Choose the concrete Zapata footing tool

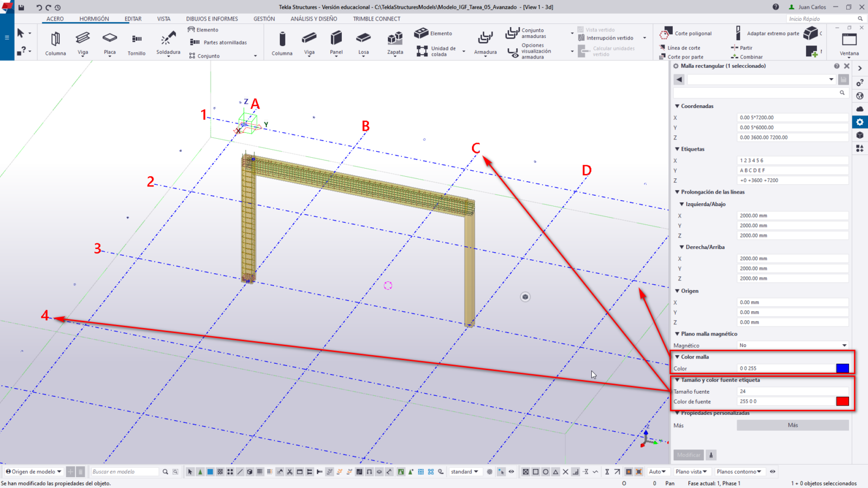tap(395, 43)
